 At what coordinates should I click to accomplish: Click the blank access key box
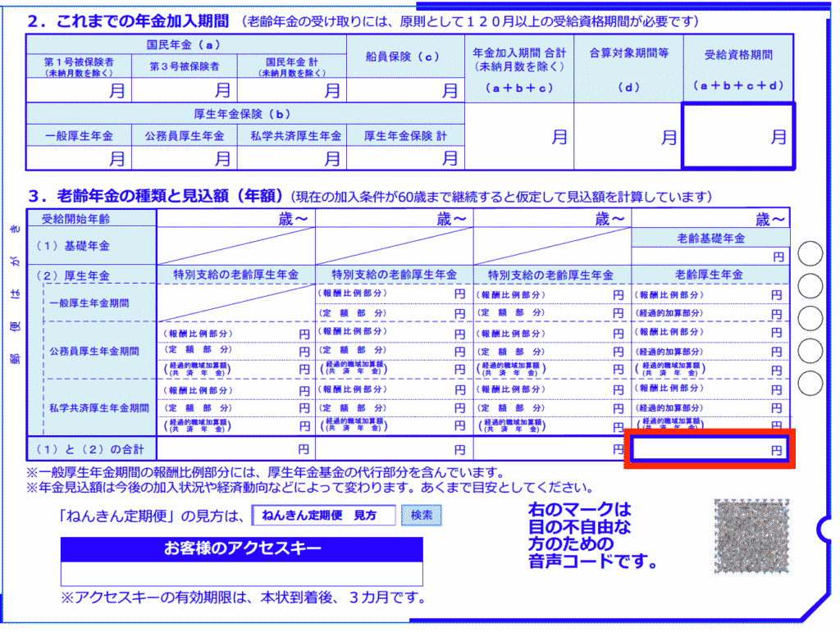click(242, 573)
